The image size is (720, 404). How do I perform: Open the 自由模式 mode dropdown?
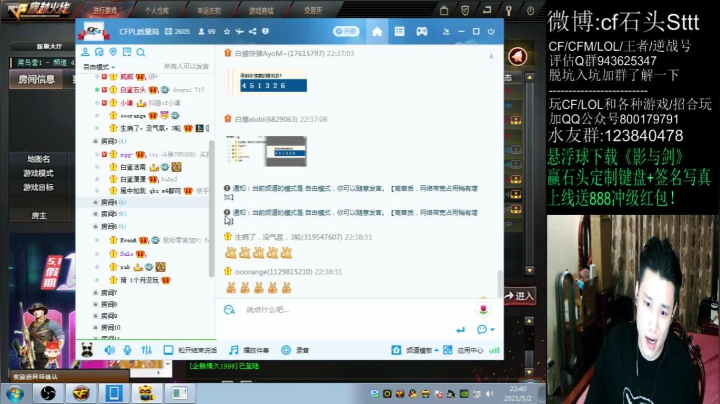click(99, 67)
